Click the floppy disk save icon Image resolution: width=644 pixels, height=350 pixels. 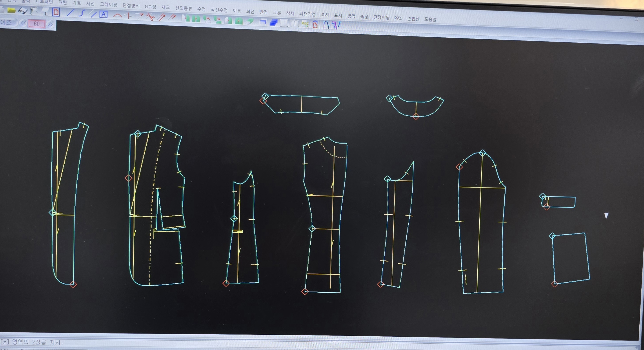point(23,11)
